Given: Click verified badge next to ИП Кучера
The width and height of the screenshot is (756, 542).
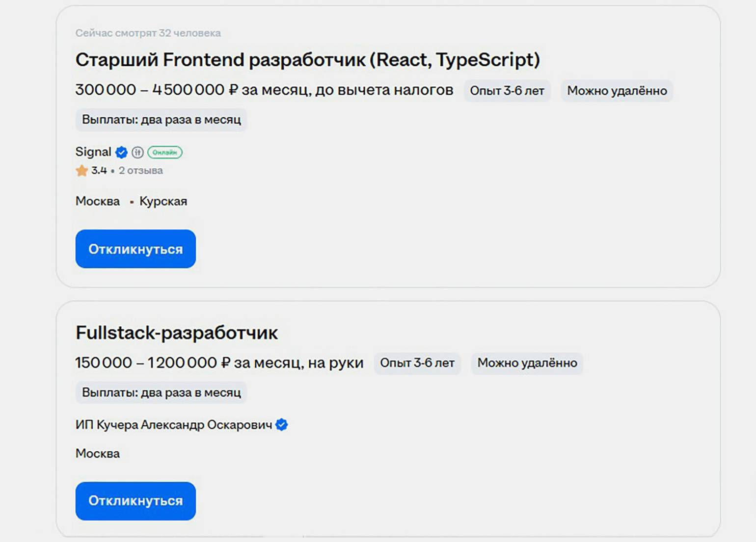Looking at the screenshot, I should click(x=282, y=425).
